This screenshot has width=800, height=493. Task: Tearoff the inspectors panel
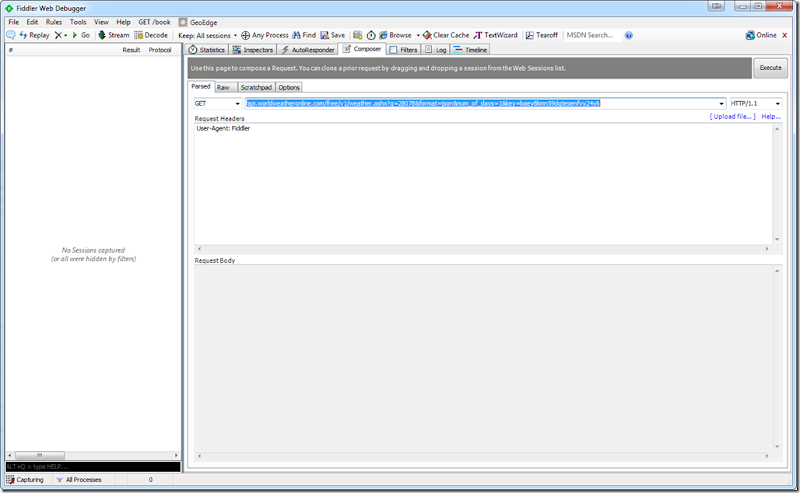(x=542, y=35)
